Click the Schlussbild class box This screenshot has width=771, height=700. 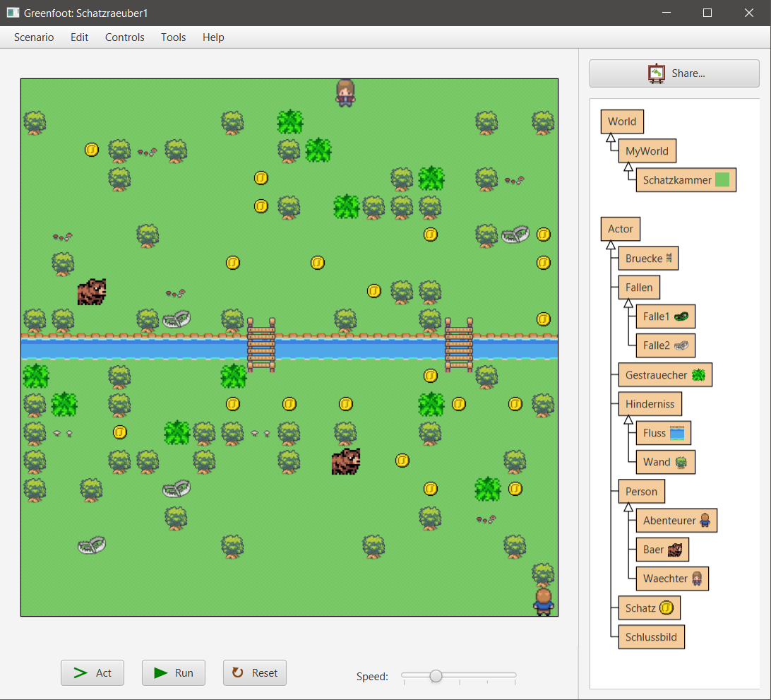point(651,637)
